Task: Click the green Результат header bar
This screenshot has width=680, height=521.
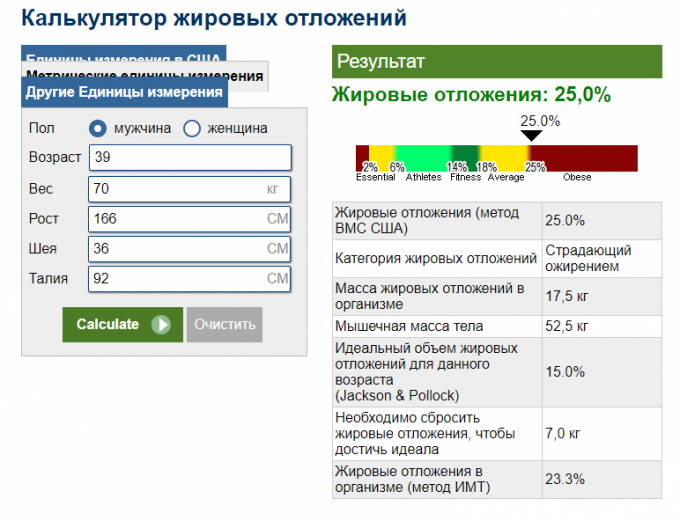Action: point(497,62)
